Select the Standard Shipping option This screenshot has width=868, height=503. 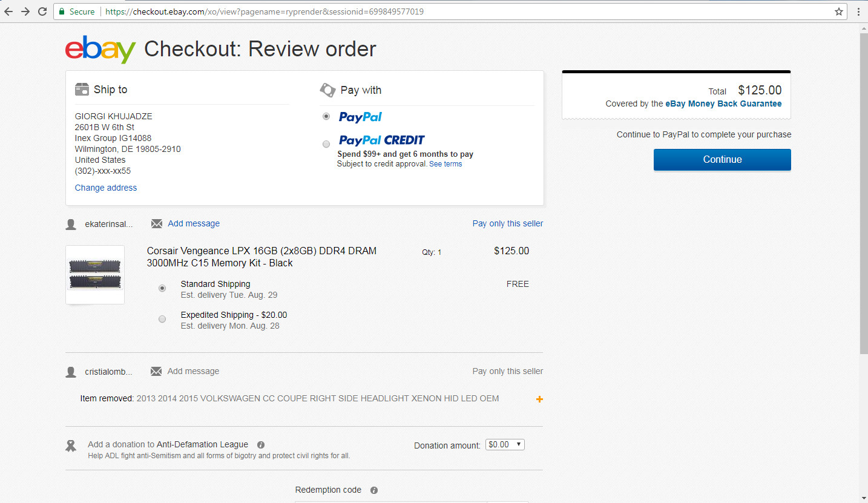coord(162,288)
